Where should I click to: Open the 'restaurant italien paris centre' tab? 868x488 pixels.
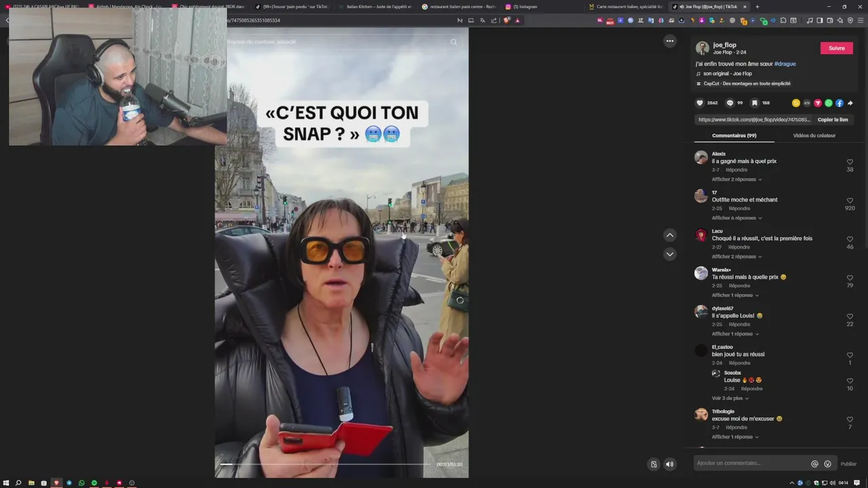pos(459,7)
